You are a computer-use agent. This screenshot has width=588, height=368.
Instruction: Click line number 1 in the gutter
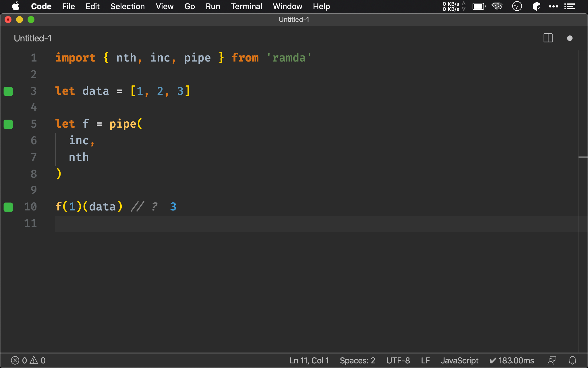pos(34,58)
